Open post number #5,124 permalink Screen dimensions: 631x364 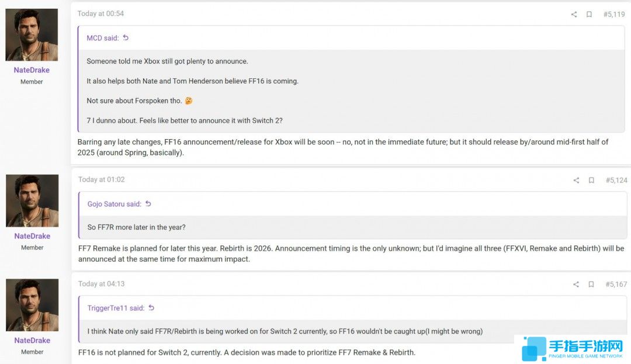point(616,181)
